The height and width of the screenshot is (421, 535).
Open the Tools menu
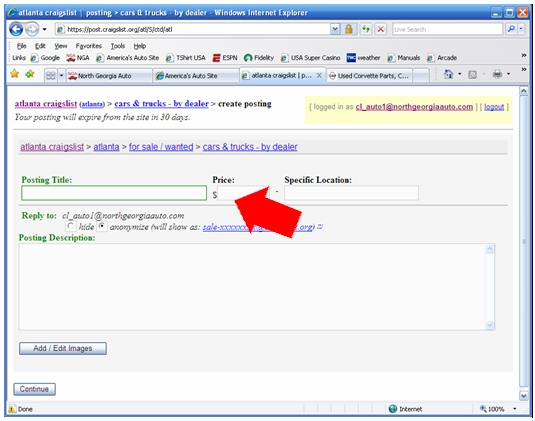pos(118,46)
